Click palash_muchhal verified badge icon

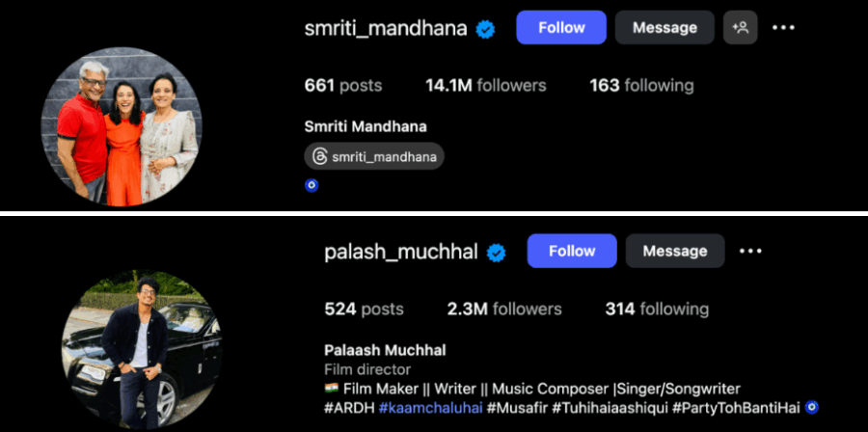coord(496,253)
